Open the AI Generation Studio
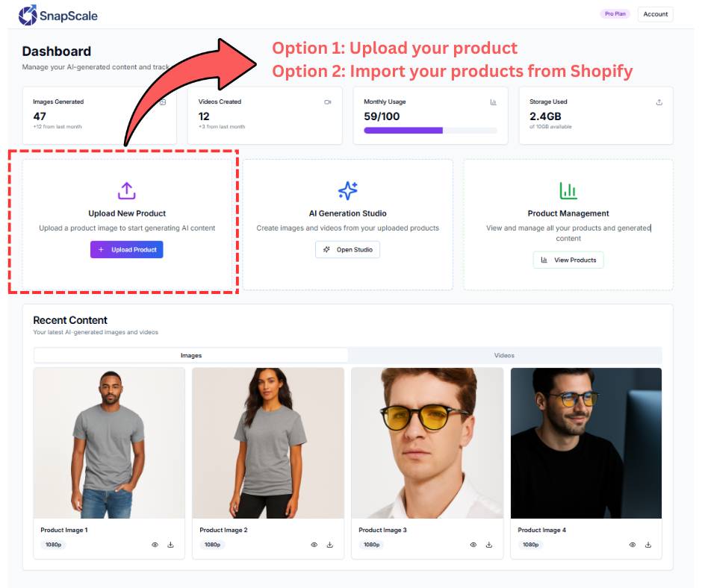The image size is (702, 588). click(x=347, y=250)
